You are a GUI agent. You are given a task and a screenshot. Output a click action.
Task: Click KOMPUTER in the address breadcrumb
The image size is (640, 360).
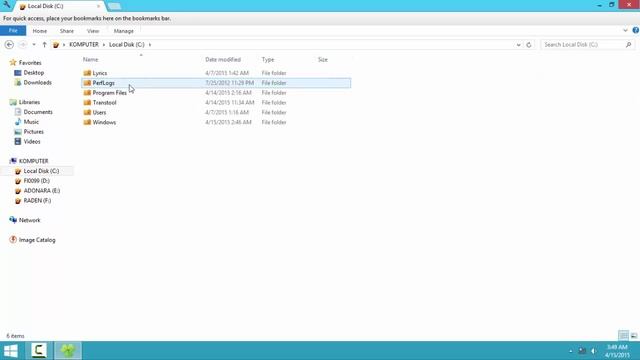tap(84, 44)
